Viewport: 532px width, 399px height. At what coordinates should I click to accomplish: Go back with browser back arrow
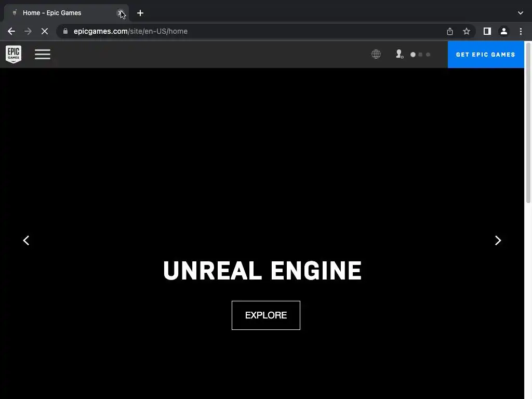[x=11, y=31]
